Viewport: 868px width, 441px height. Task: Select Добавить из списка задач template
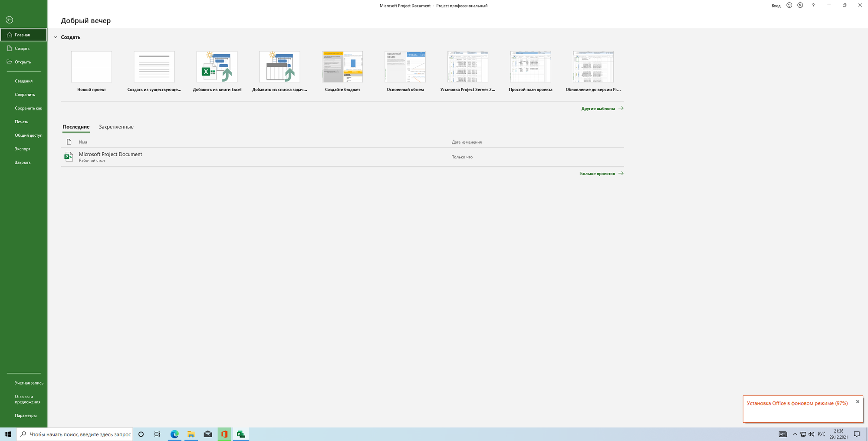[x=279, y=72]
